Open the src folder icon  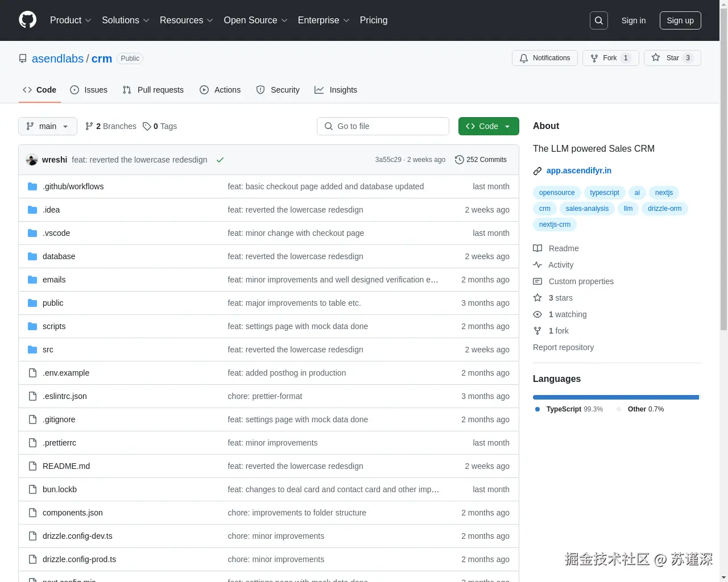click(32, 350)
